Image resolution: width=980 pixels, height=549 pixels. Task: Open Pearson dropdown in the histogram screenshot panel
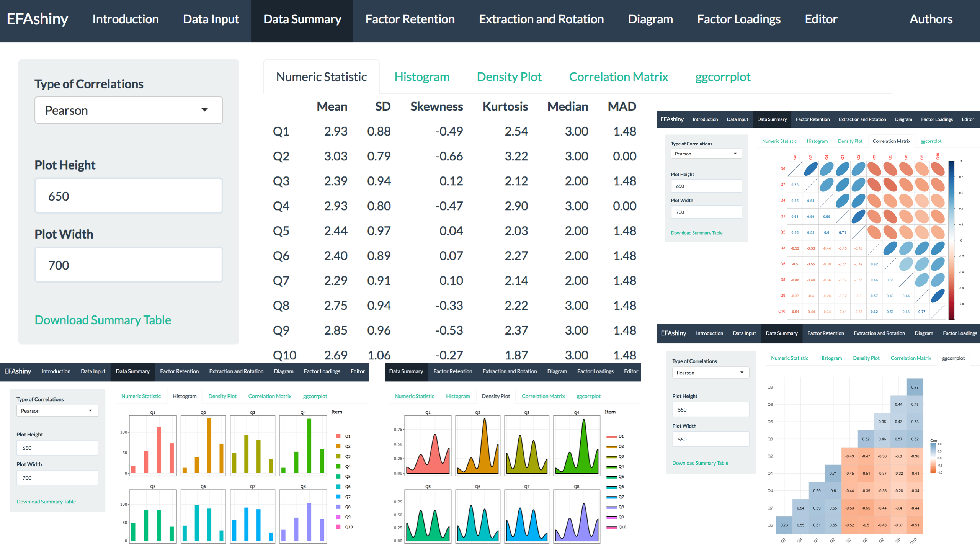[x=57, y=411]
